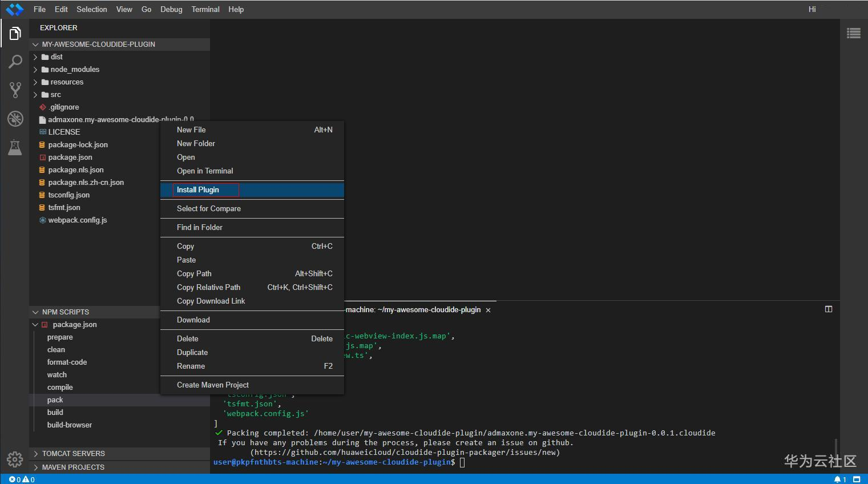Run the build-browser npm script
This screenshot has height=484, width=868.
[x=69, y=425]
